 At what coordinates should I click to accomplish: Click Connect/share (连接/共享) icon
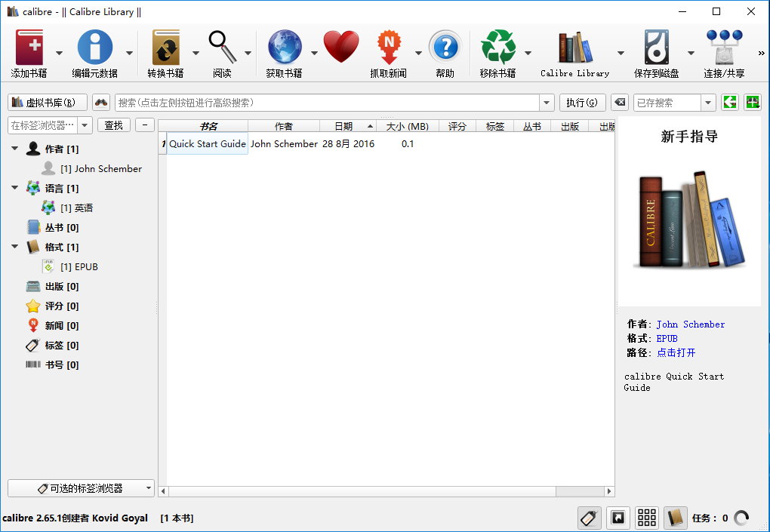(x=725, y=48)
